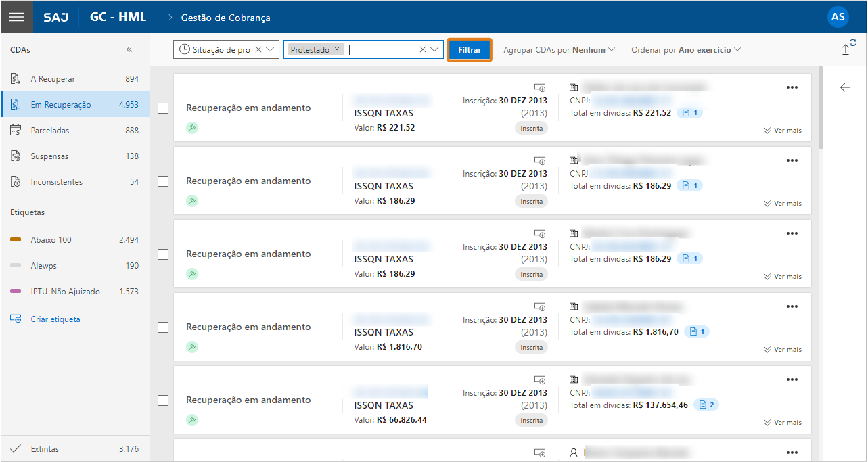Open the A Recuperar CDA list

tap(53, 79)
